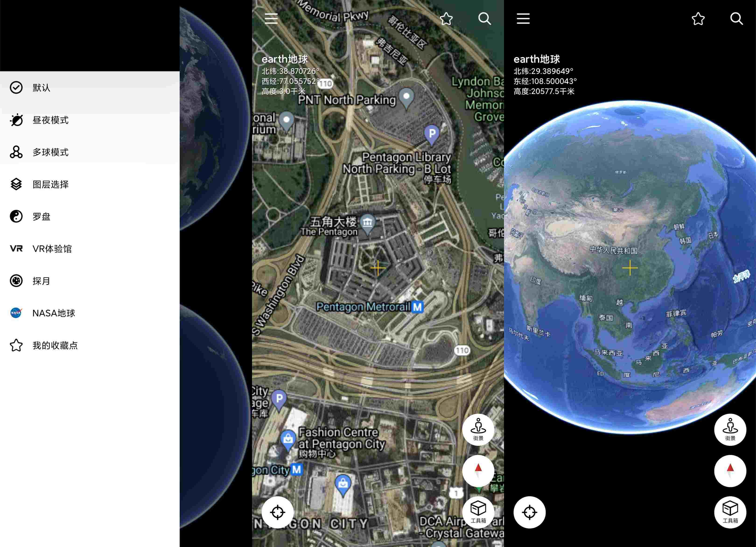Tap yellow crosshair at Pentagon center
The height and width of the screenshot is (547, 756).
click(x=378, y=268)
